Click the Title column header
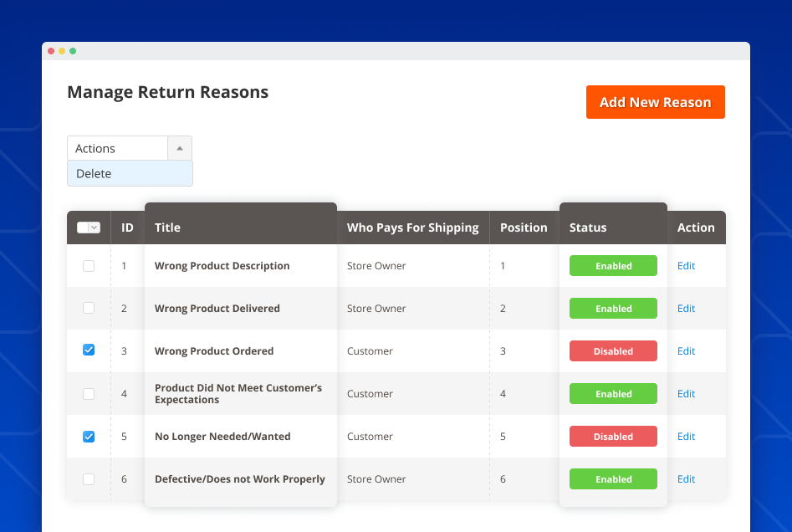 (169, 227)
